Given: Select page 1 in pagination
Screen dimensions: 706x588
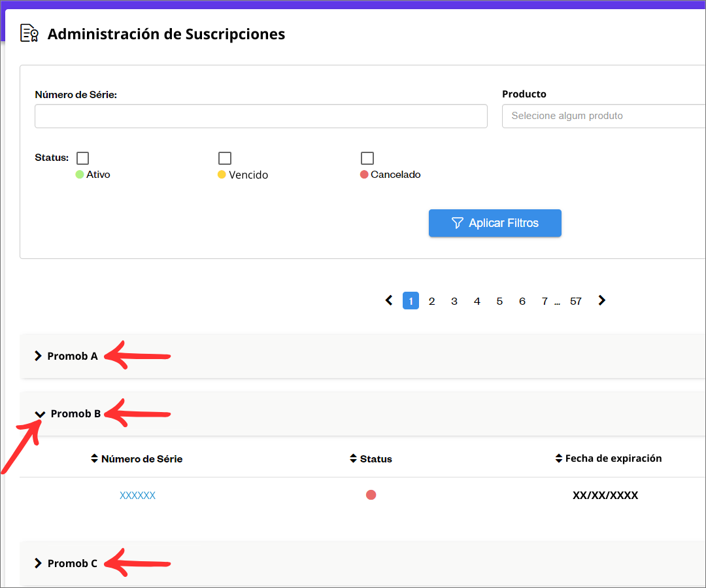Looking at the screenshot, I should point(411,301).
